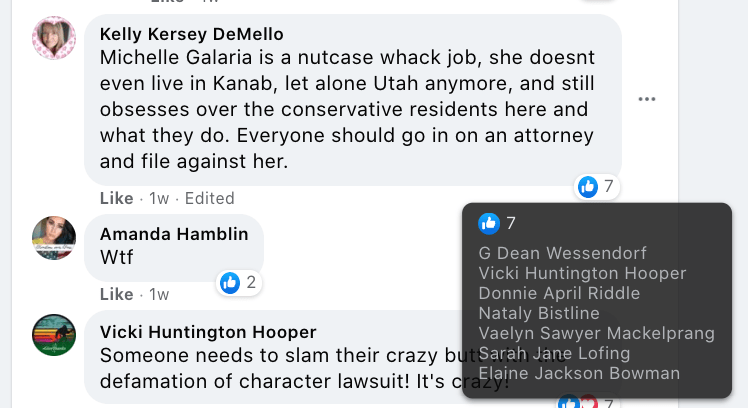Select G Dean Wessendorf in reactions list

(562, 253)
